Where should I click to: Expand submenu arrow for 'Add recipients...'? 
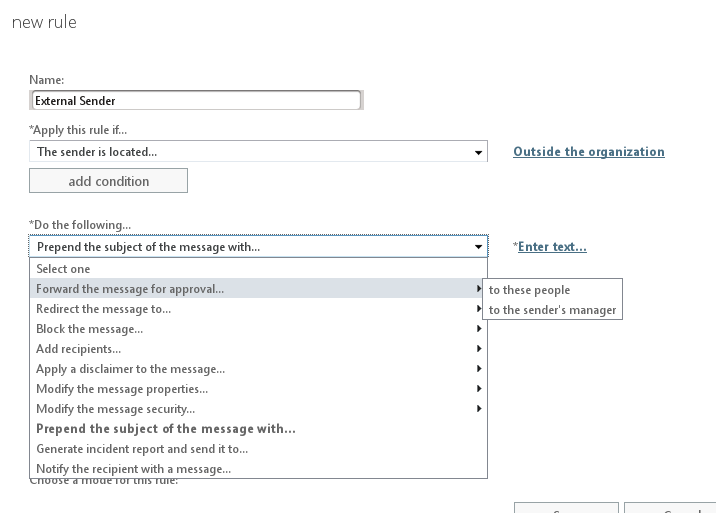coord(479,349)
